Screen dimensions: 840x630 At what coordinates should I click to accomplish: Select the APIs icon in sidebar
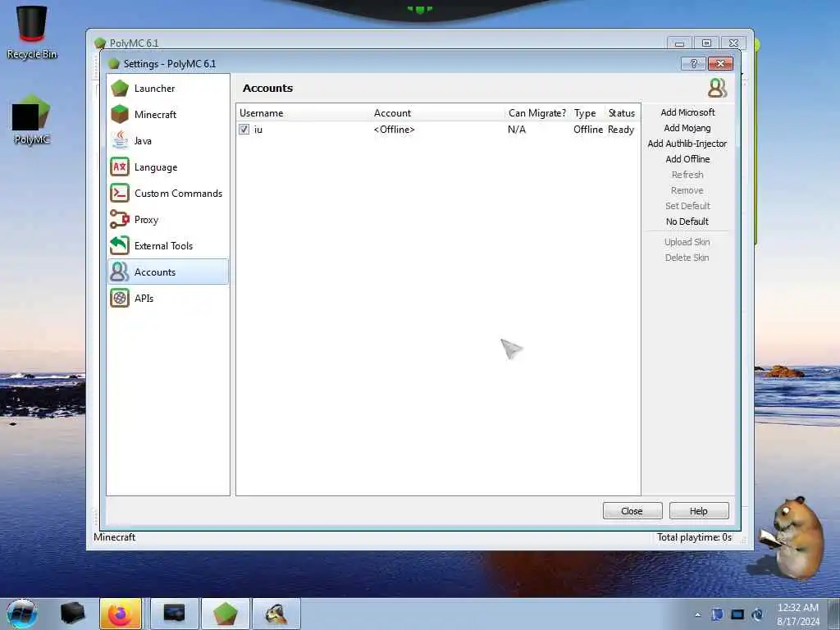pos(120,298)
